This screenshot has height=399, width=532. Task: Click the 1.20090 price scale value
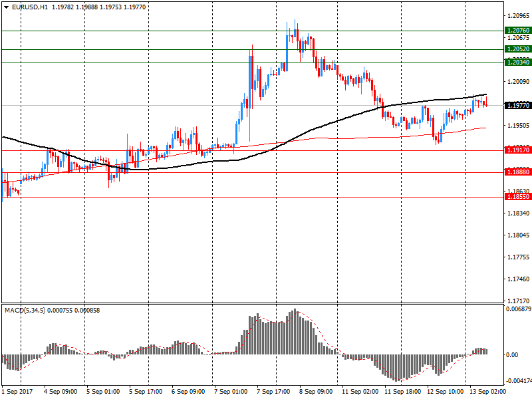tap(518, 81)
